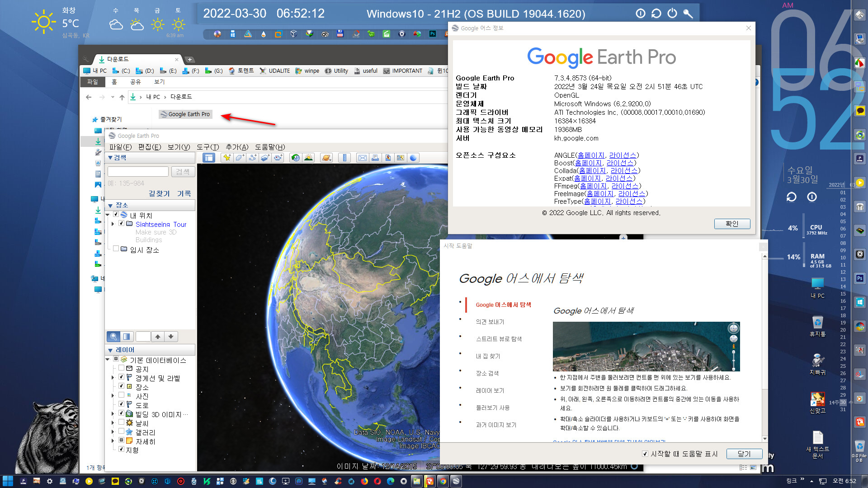Collapse the 검색 panel header
This screenshot has width=868, height=488.
151,158
